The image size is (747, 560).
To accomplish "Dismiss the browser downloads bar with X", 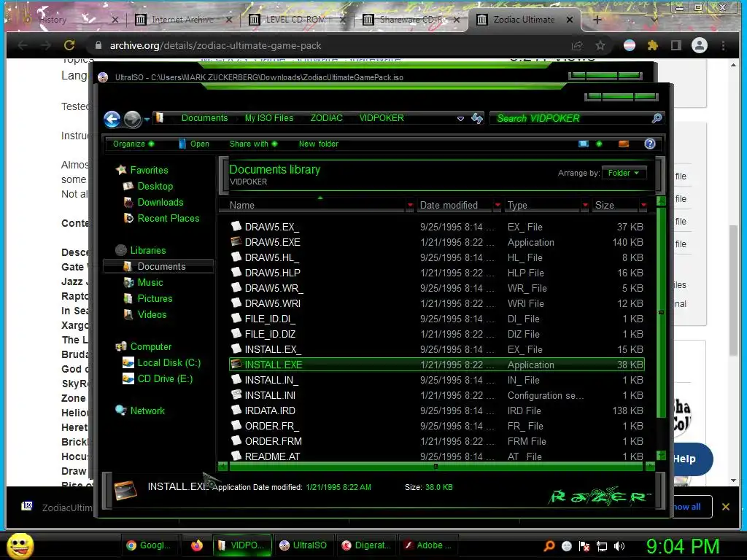I will click(726, 507).
